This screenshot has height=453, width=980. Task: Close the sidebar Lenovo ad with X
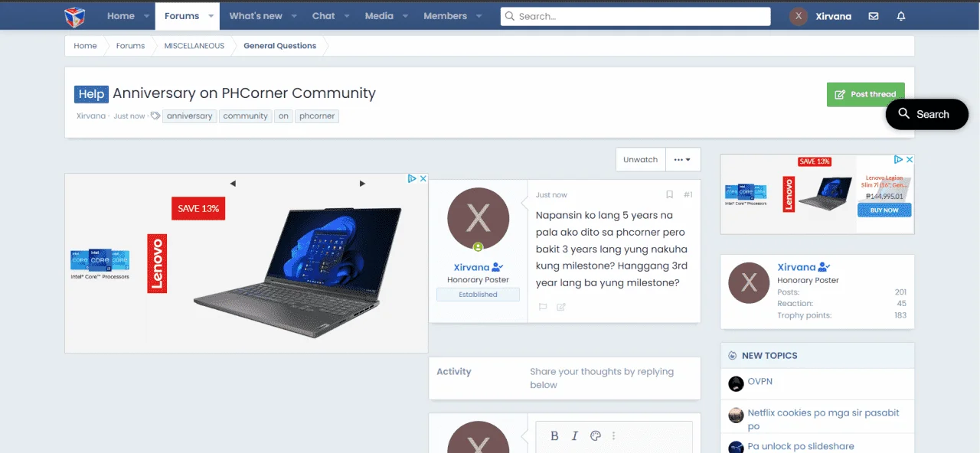[909, 159]
